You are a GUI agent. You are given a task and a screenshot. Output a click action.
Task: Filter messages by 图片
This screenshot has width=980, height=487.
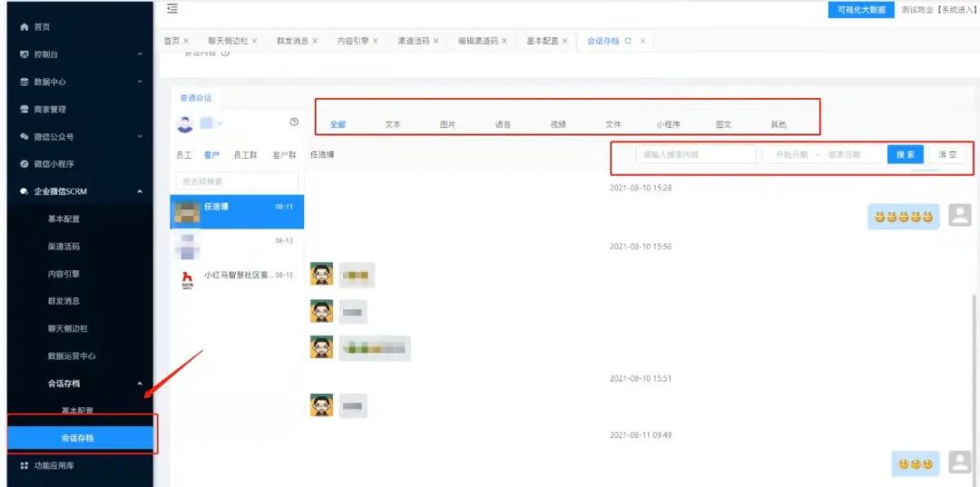pos(447,124)
